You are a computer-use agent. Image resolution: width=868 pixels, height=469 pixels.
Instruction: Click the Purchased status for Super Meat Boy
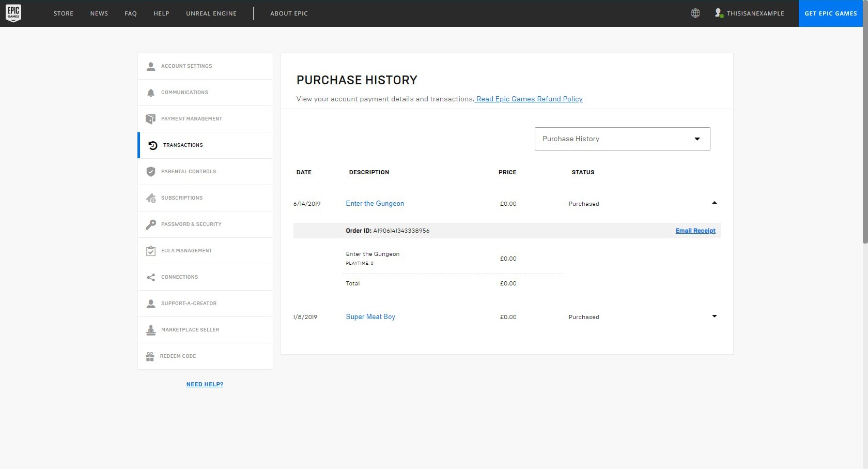click(x=584, y=317)
